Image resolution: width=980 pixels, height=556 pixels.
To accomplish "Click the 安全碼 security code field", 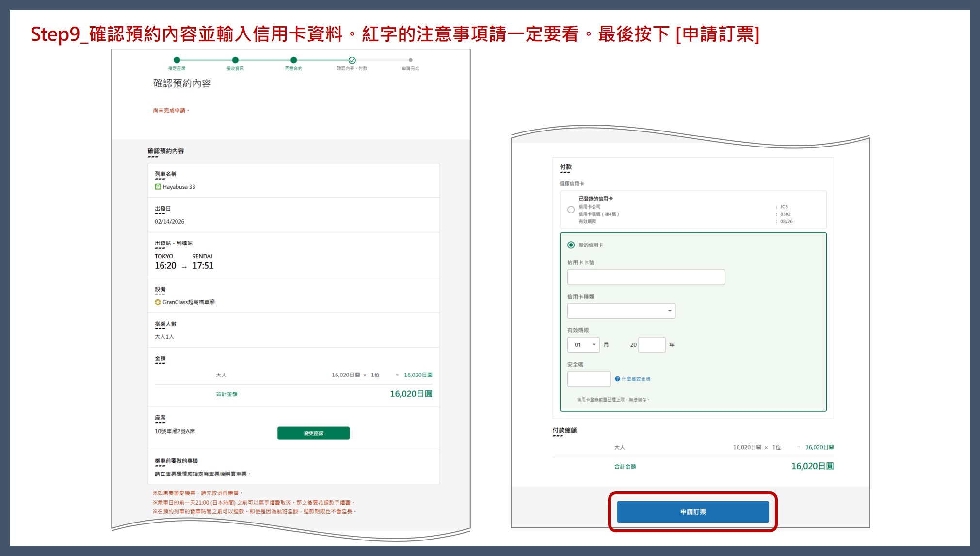I will tap(588, 379).
